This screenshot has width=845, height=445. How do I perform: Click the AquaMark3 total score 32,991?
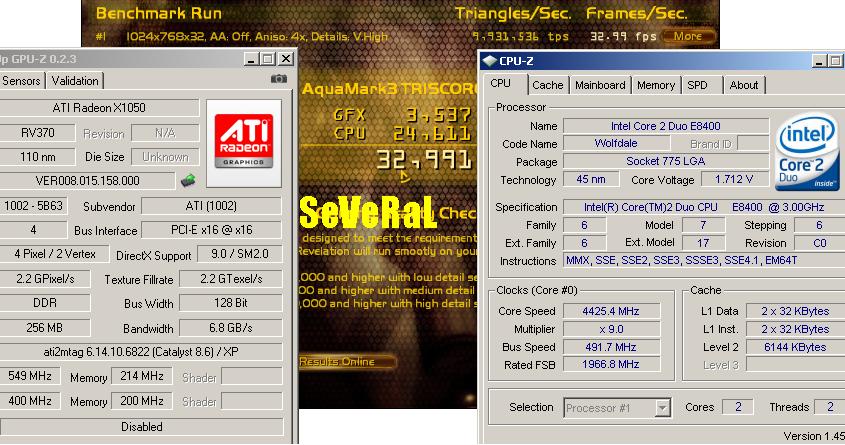point(424,160)
